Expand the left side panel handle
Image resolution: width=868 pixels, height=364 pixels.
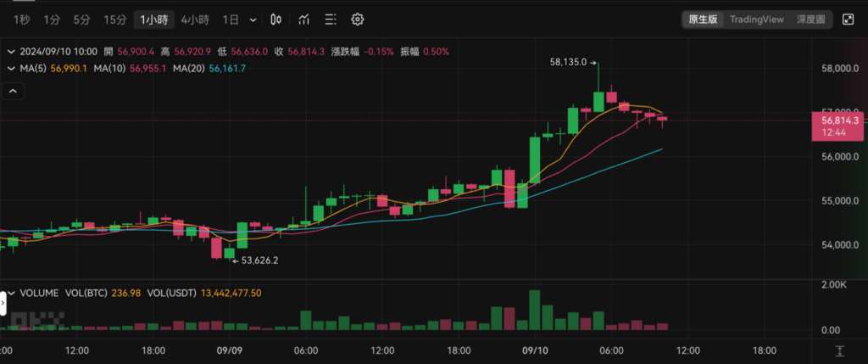point(3,303)
